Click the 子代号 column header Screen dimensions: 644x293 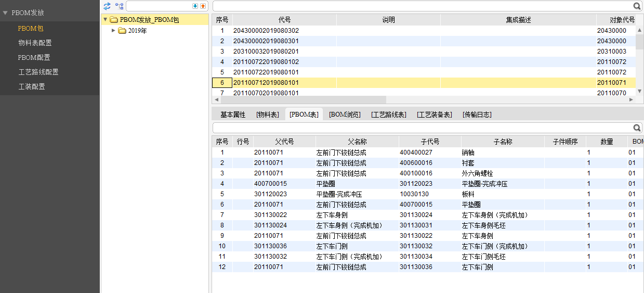tap(430, 142)
